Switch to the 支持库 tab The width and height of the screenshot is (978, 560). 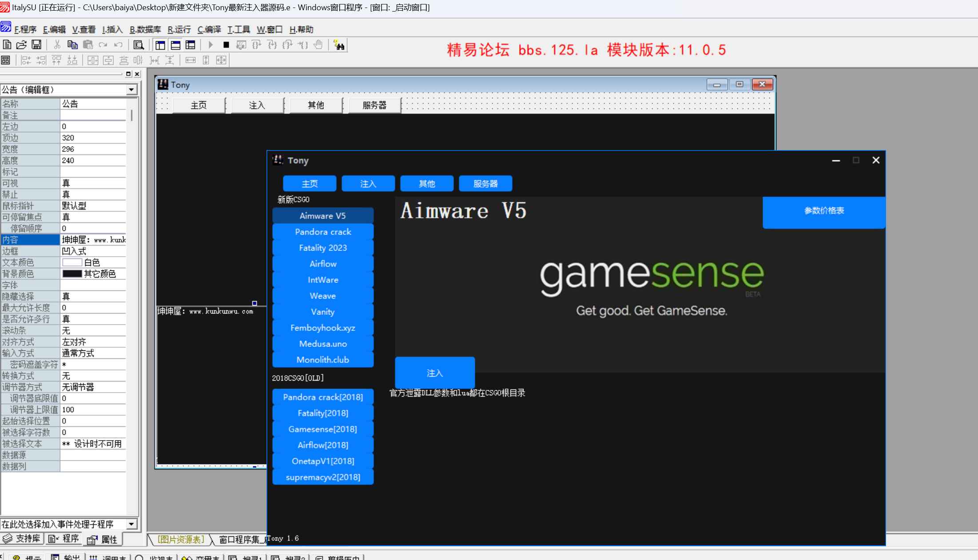point(22,539)
